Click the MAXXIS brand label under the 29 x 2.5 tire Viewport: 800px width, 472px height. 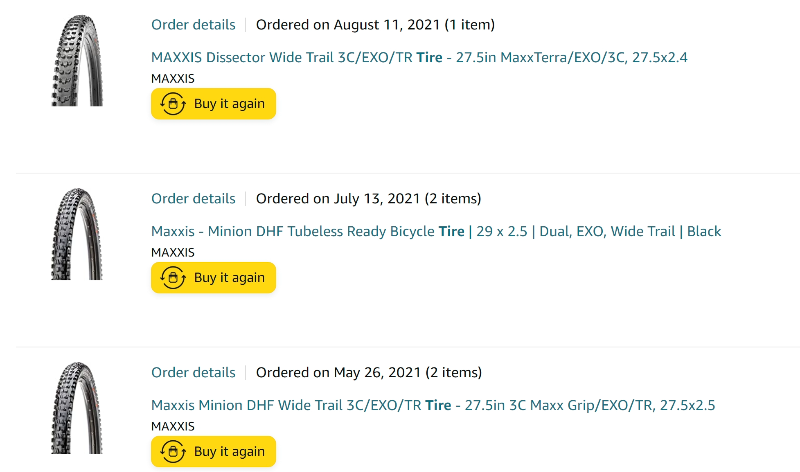pyautogui.click(x=173, y=252)
